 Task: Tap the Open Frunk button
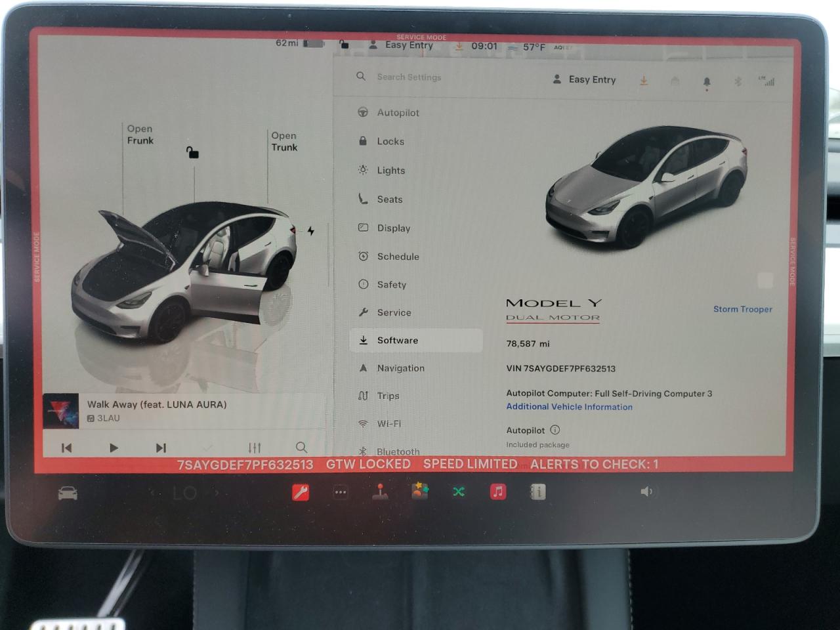point(140,135)
